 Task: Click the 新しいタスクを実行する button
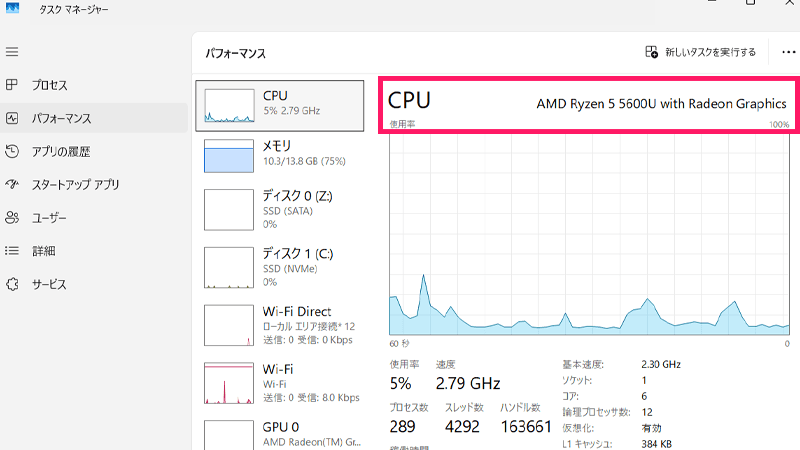700,52
